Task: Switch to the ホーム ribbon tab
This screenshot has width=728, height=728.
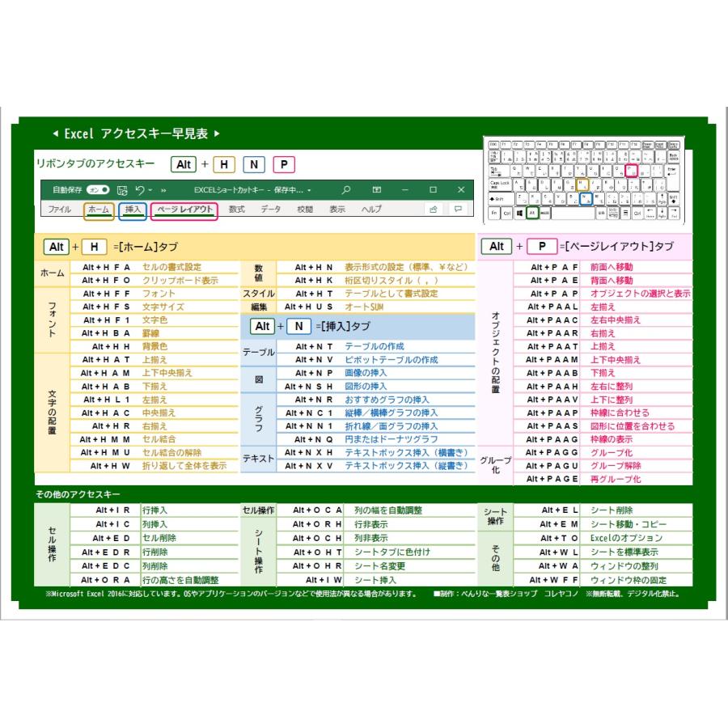Action: tap(99, 210)
